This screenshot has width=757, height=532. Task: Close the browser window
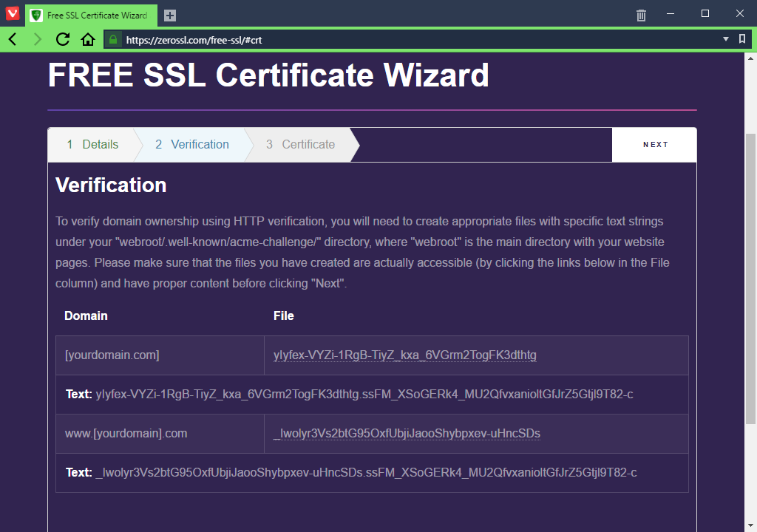[739, 13]
